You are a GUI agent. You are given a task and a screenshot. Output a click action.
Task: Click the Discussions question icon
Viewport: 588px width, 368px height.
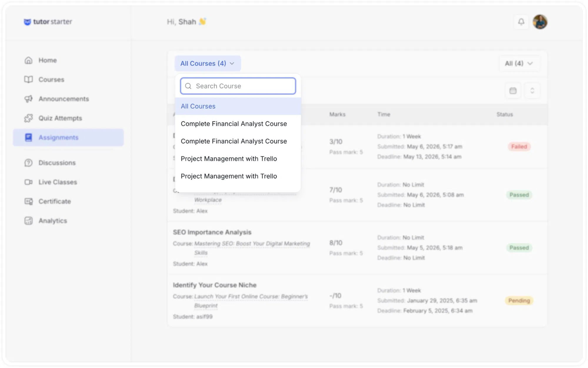click(x=29, y=163)
